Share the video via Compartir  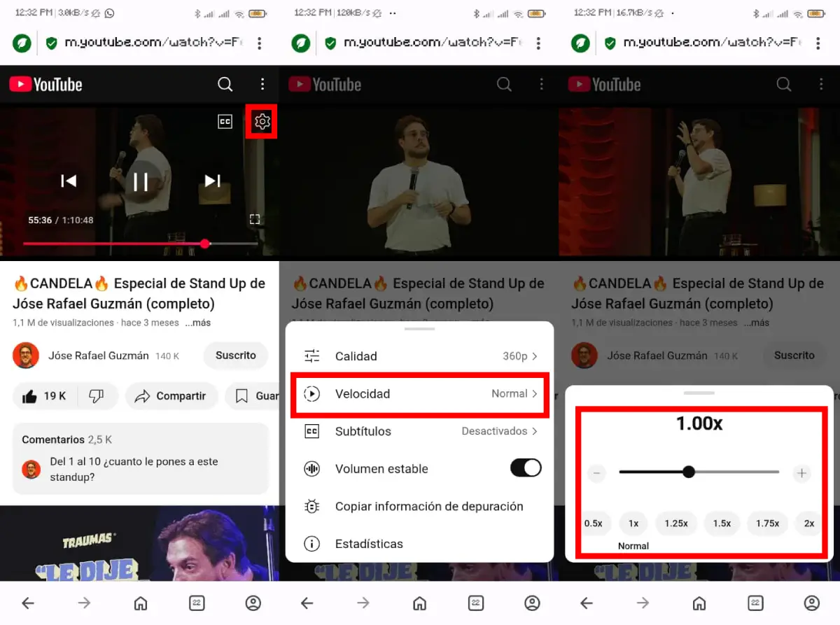(x=170, y=396)
